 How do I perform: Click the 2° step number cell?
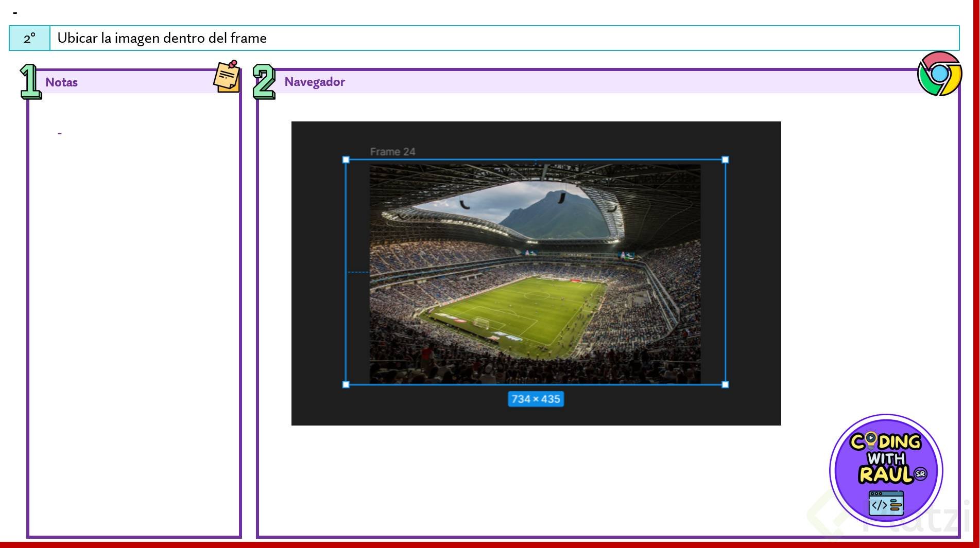(30, 38)
